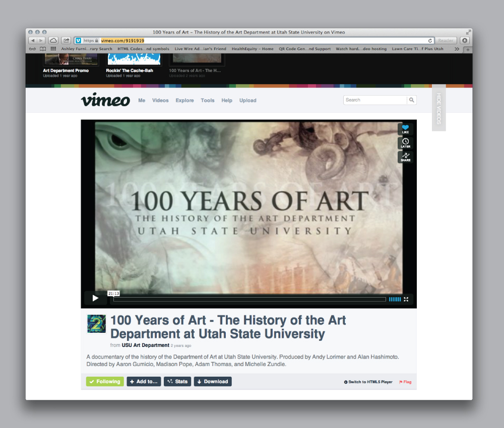The width and height of the screenshot is (504, 428).
Task: Adjust the volume bars in player
Action: (395, 299)
